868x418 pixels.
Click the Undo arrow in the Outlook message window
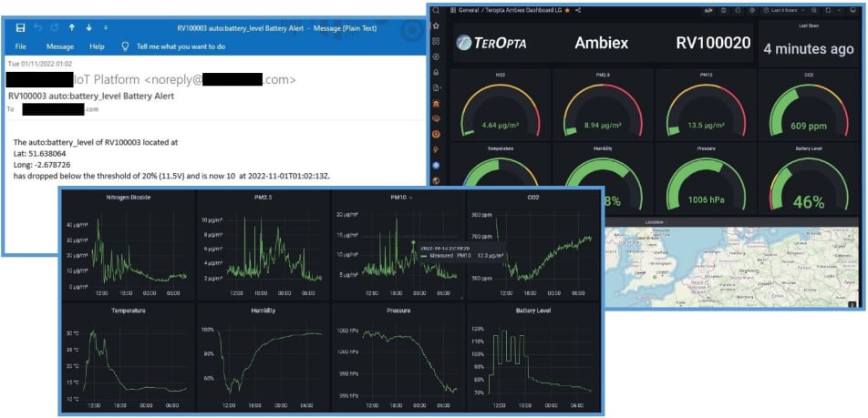click(x=37, y=27)
